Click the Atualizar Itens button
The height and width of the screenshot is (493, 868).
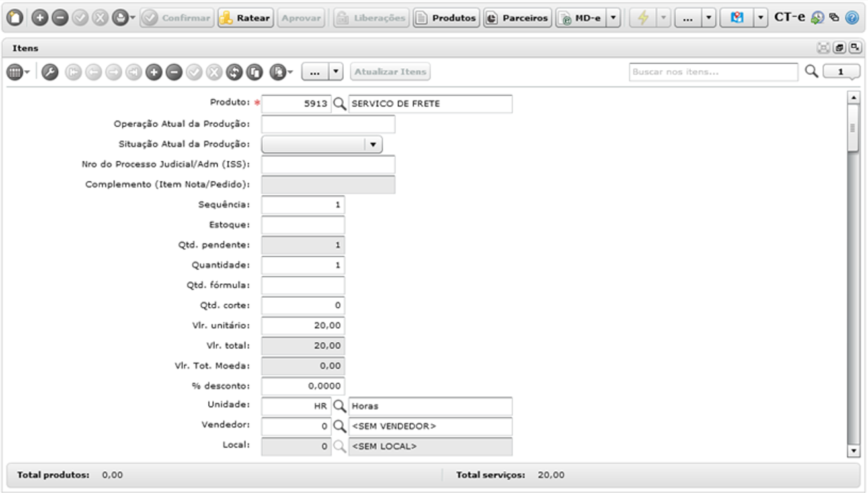pos(390,71)
